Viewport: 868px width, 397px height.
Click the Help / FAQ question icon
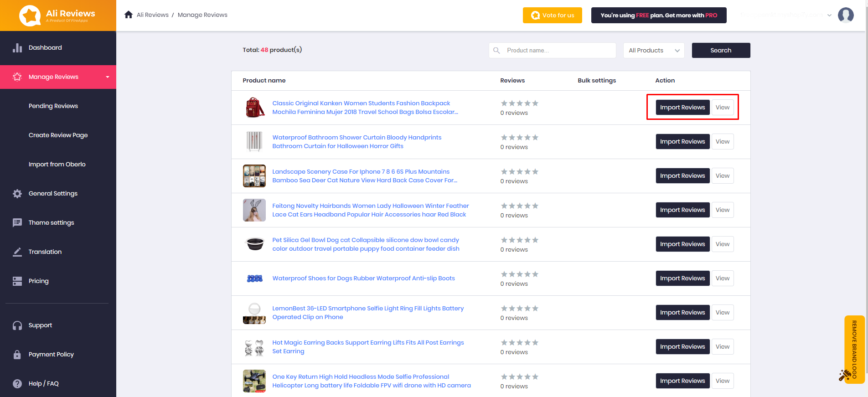click(x=17, y=384)
